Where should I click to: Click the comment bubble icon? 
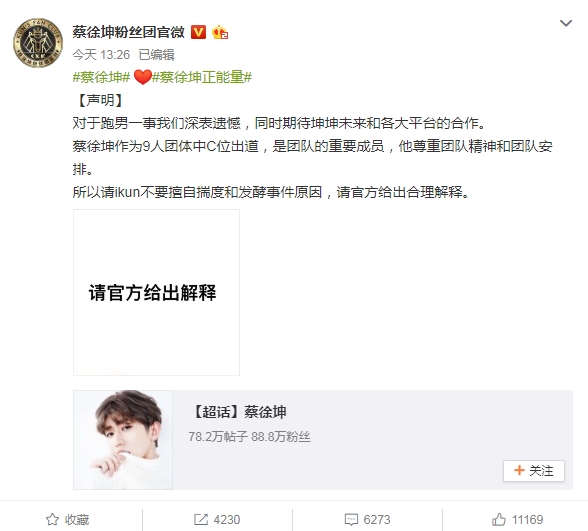pyautogui.click(x=351, y=520)
